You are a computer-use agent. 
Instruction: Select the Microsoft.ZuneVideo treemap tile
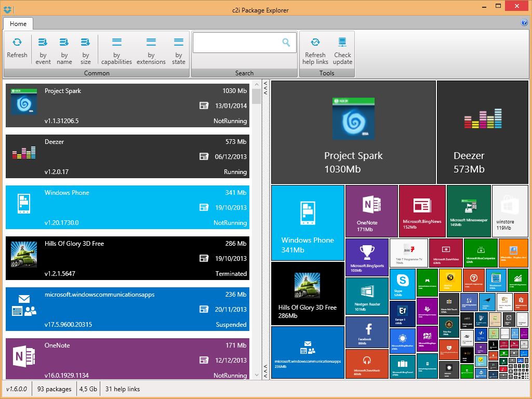tap(446, 253)
